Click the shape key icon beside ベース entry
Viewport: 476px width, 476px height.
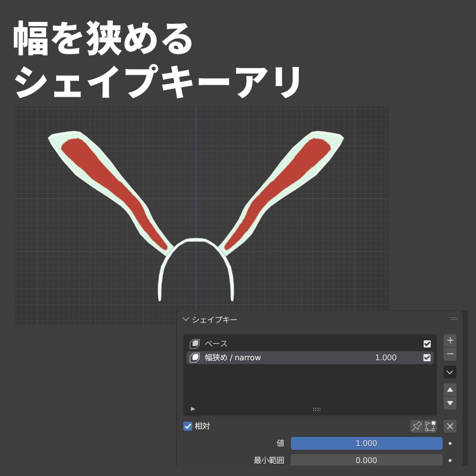pyautogui.click(x=195, y=344)
